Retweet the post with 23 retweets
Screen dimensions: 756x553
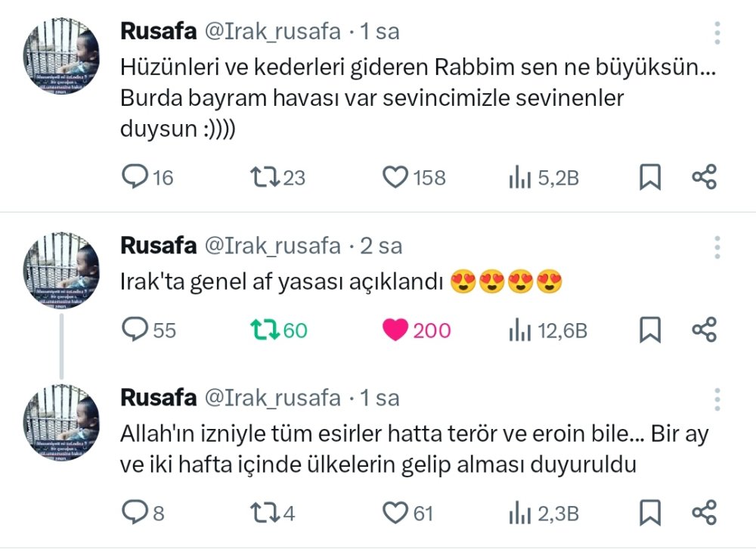click(265, 178)
